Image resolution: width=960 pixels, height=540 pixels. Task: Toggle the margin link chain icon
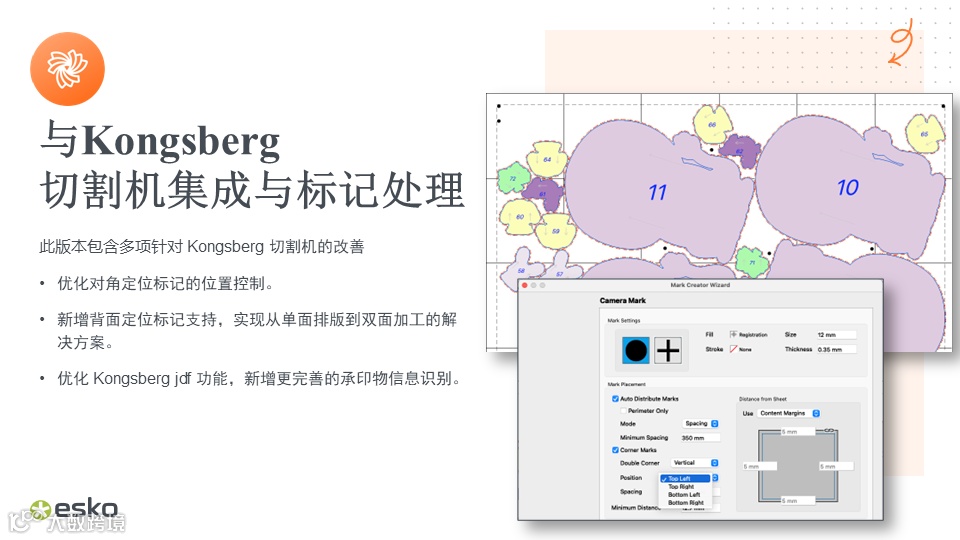[829, 430]
